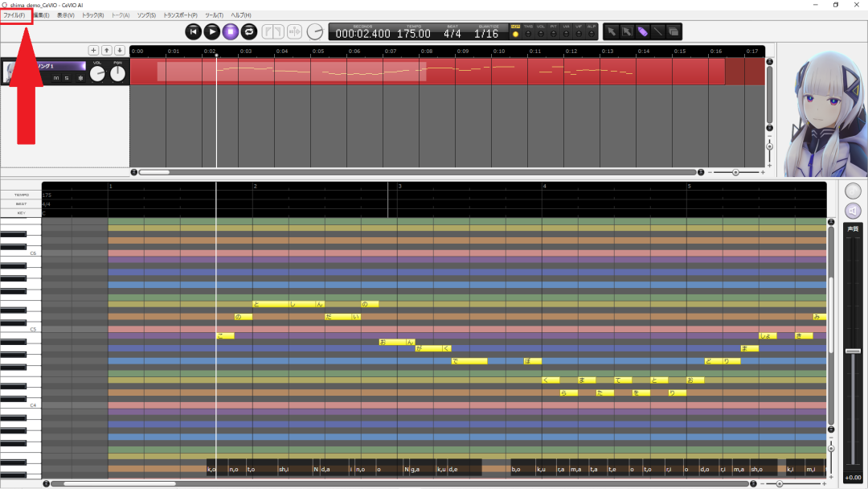This screenshot has height=489, width=868.
Task: Select the note こ
Action: point(225,335)
